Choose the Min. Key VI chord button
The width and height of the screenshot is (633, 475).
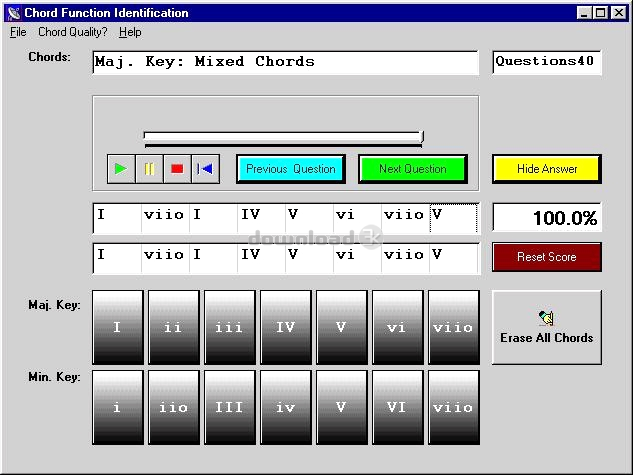pyautogui.click(x=398, y=407)
